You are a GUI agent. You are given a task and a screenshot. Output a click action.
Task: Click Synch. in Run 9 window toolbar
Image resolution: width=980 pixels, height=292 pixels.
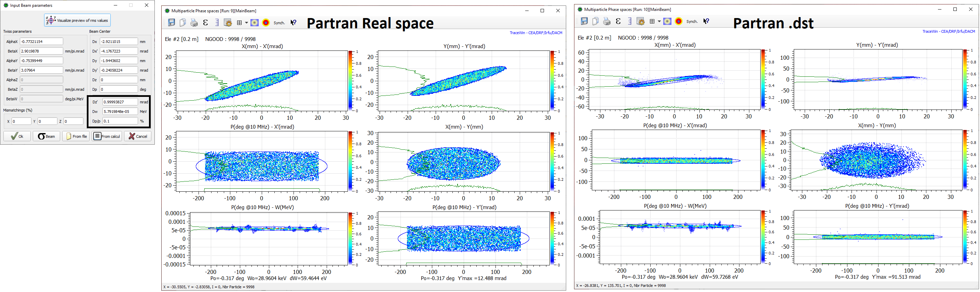(x=279, y=23)
